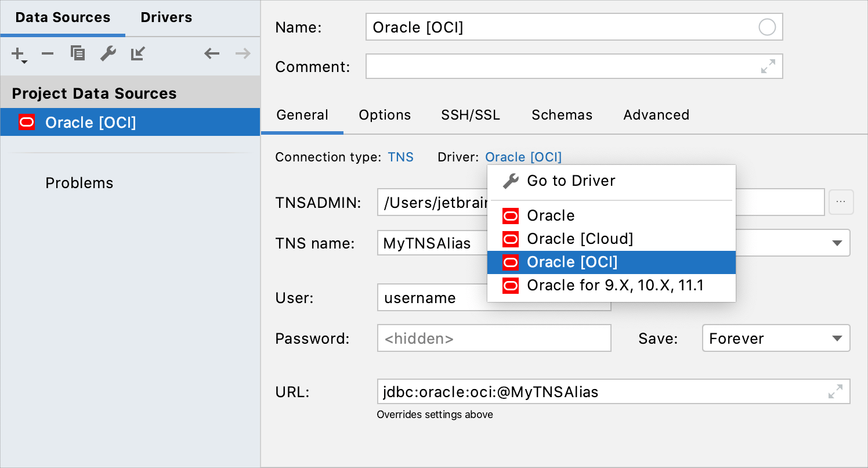Select Oracle [OCI] in Project Data Sources
Screen dimensions: 868x468
91,123
